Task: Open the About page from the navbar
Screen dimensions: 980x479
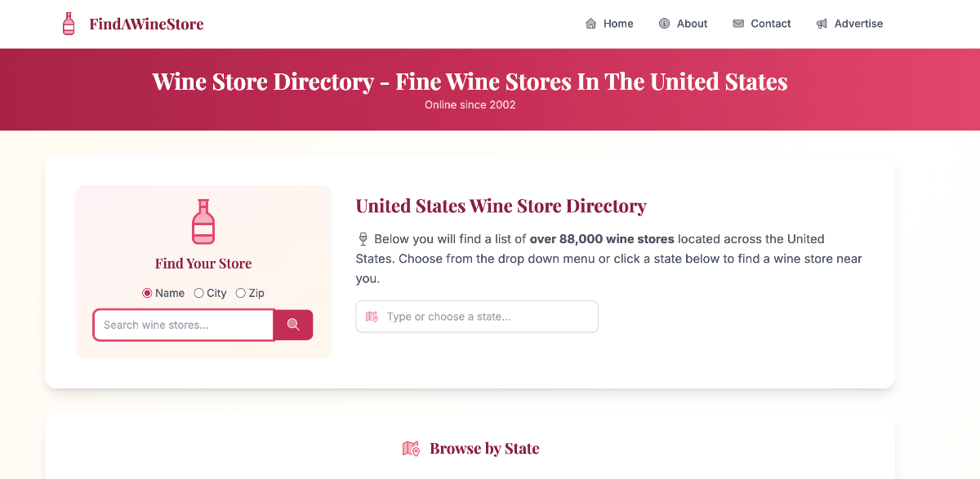Action: click(x=690, y=24)
